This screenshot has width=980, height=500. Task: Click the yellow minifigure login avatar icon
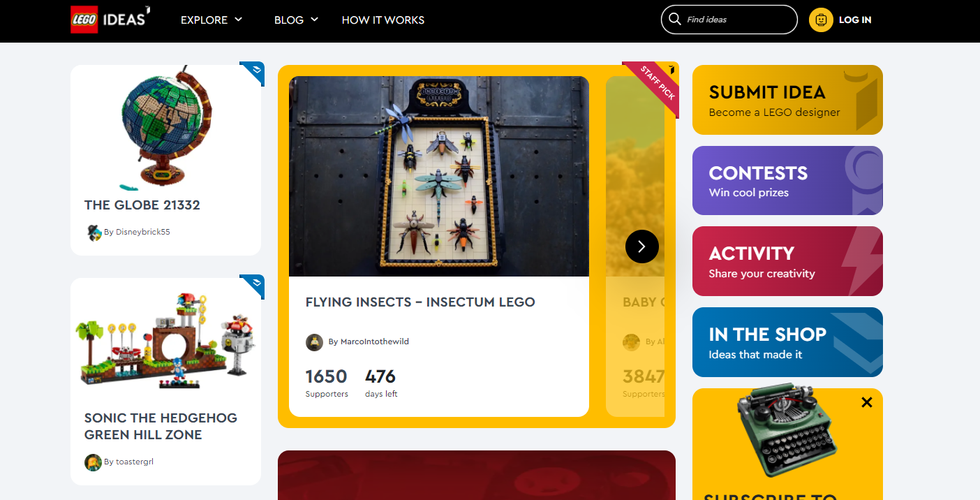coord(821,20)
